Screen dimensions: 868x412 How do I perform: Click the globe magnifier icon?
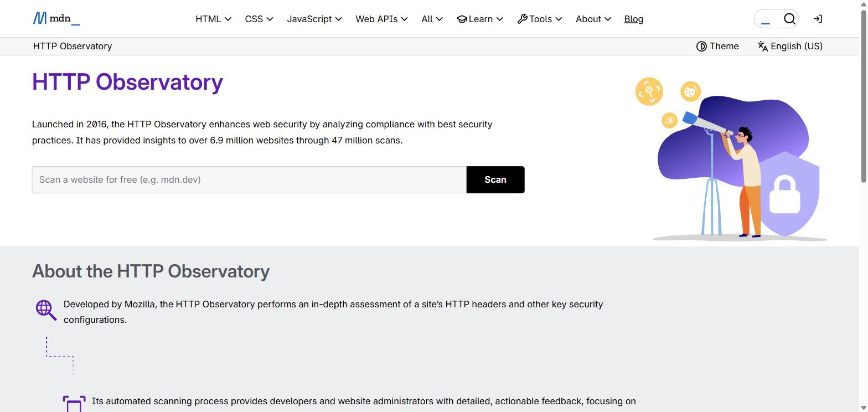(46, 310)
